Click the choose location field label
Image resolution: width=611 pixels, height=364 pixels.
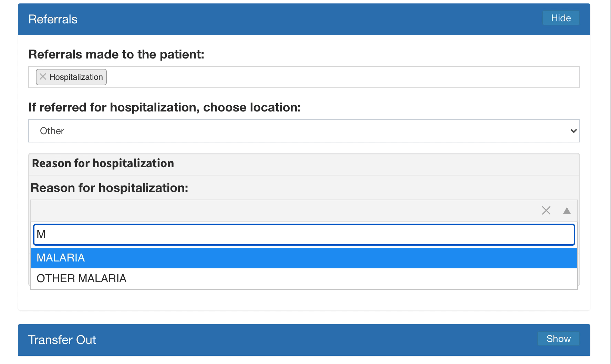coord(165,107)
